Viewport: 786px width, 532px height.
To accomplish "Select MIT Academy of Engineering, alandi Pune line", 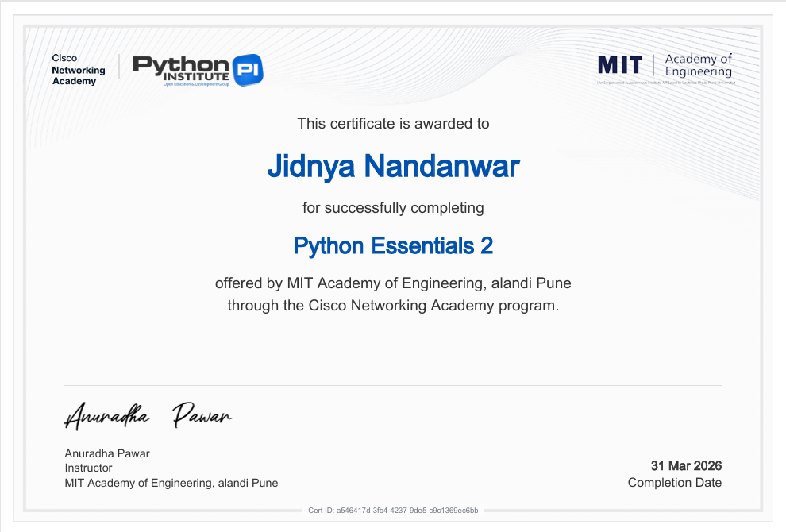I will 171,483.
